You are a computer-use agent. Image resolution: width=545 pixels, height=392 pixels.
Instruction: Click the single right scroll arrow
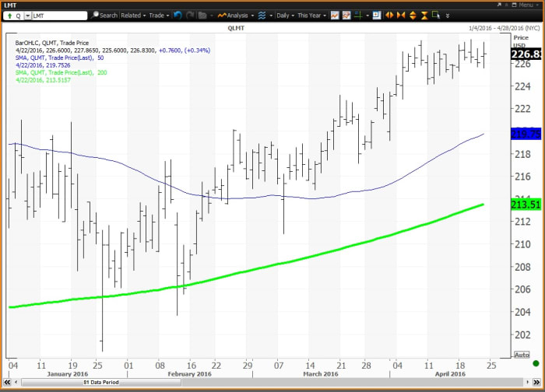tap(527, 383)
